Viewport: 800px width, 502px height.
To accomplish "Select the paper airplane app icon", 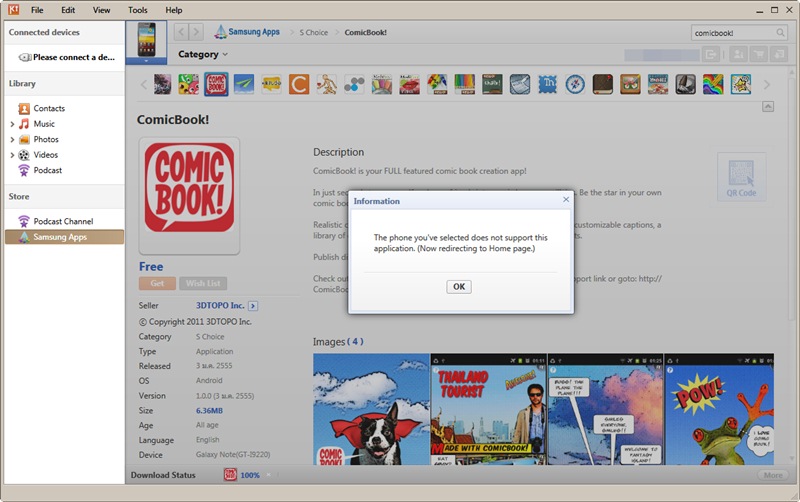I will [x=244, y=84].
